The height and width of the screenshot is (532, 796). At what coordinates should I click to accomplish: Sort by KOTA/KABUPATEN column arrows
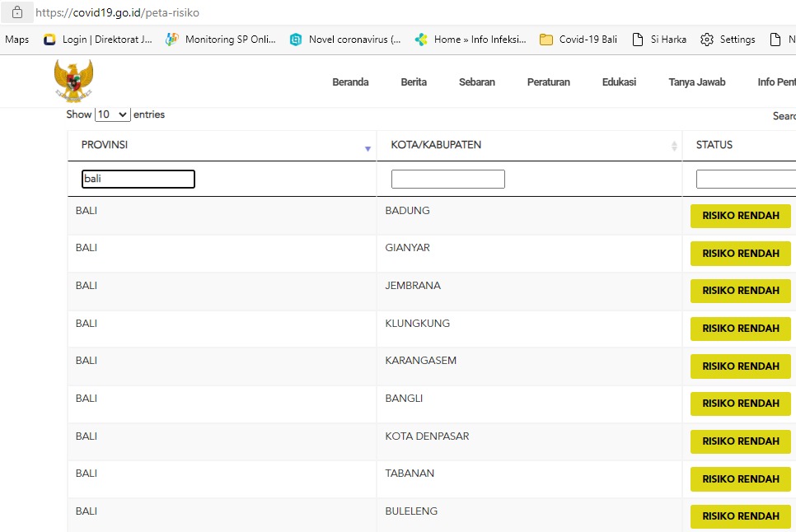pos(674,146)
